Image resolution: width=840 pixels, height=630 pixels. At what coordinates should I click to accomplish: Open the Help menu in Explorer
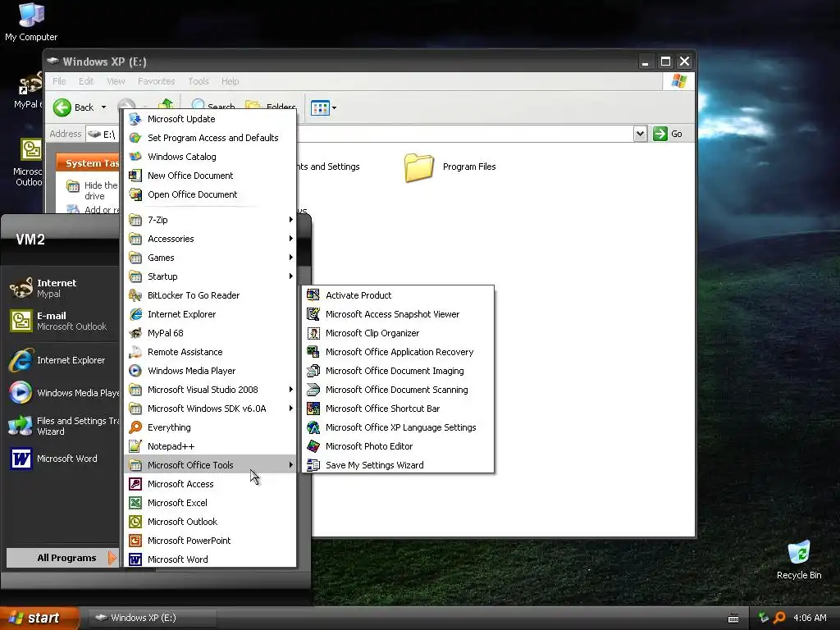pyautogui.click(x=231, y=81)
